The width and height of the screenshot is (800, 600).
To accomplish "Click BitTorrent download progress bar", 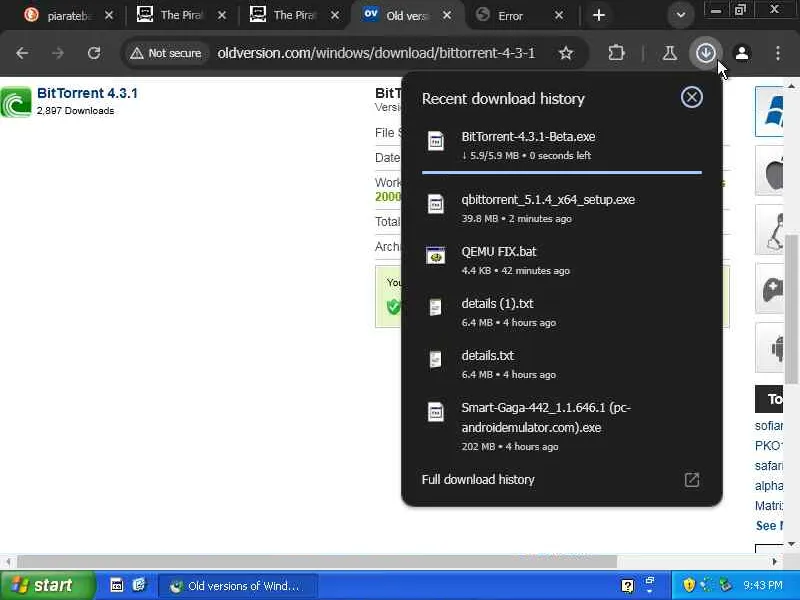I will (x=562, y=172).
